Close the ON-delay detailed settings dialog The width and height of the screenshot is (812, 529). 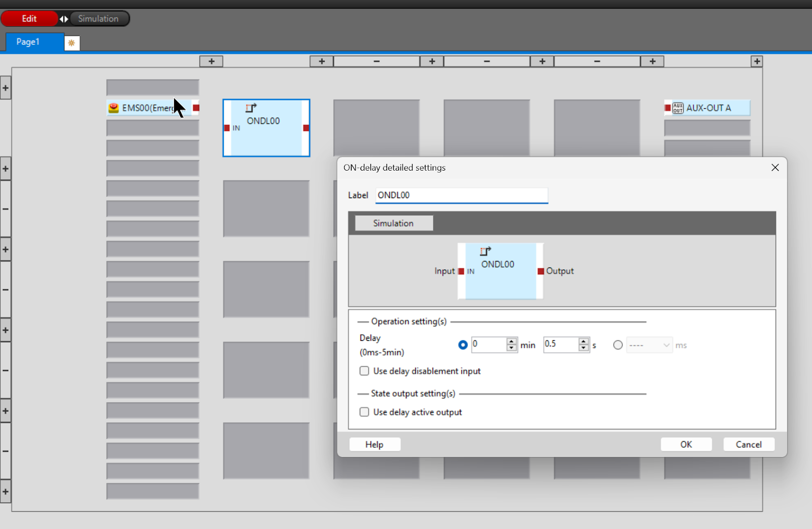tap(775, 168)
